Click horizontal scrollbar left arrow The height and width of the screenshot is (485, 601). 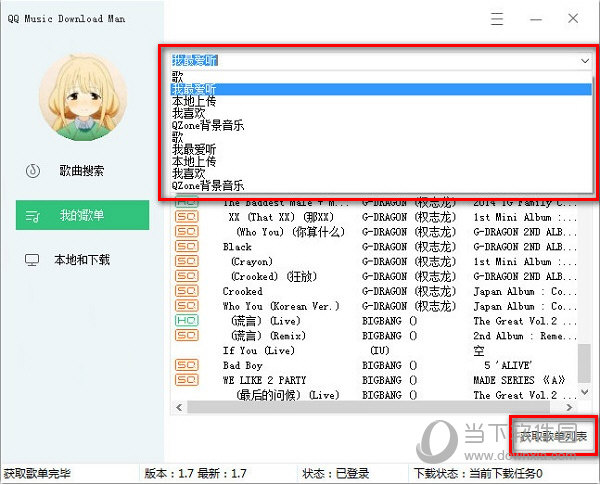coord(179,407)
